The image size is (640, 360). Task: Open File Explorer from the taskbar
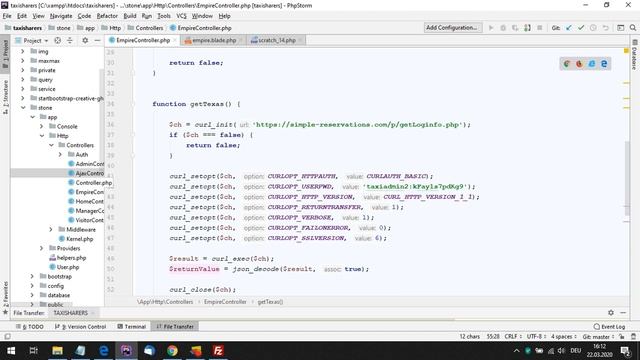click(57, 351)
